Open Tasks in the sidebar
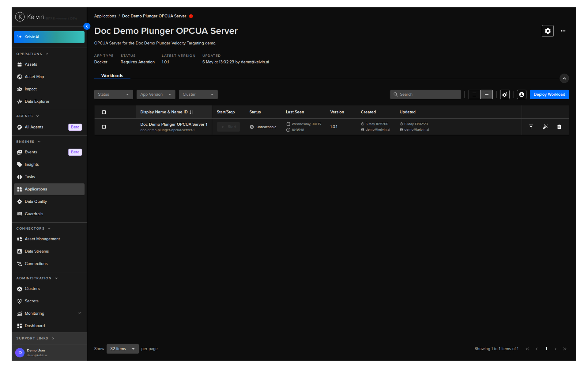The image size is (588, 368). click(x=49, y=177)
